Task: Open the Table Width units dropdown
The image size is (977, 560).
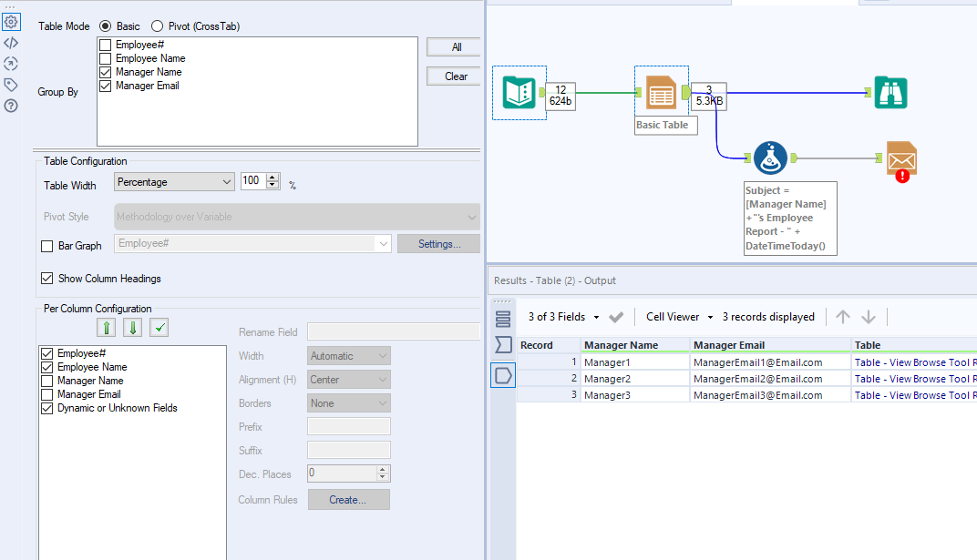Action: coord(225,181)
